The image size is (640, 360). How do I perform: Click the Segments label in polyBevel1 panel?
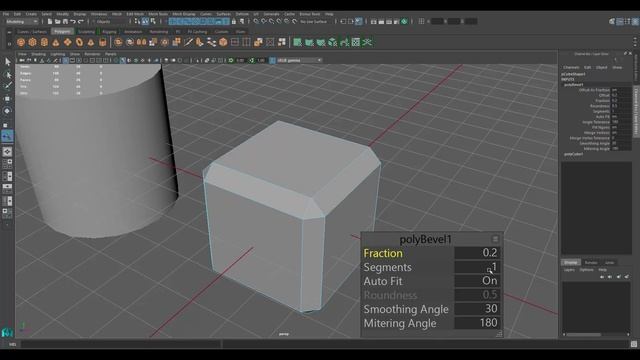(x=387, y=267)
